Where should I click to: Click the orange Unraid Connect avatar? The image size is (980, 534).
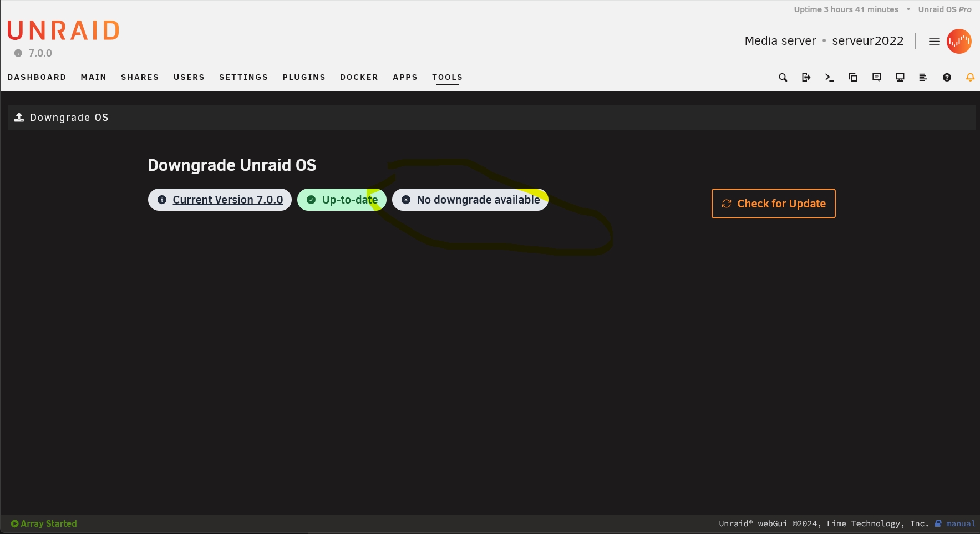click(x=959, y=41)
